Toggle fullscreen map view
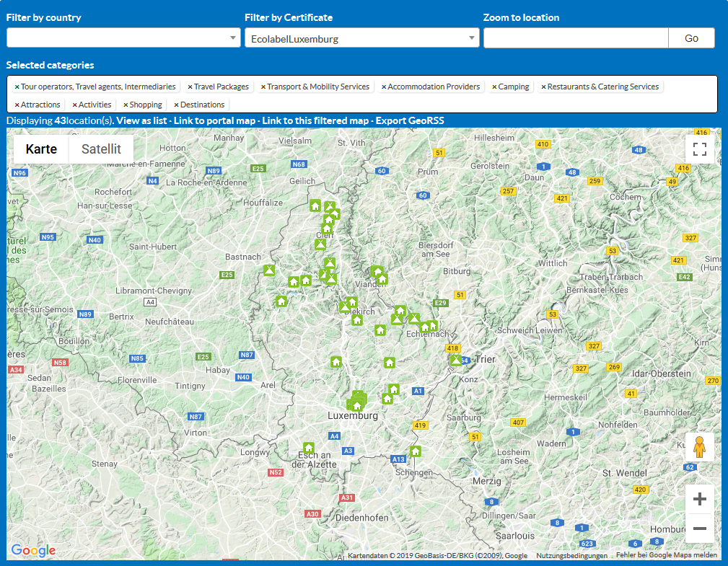728x566 pixels. (700, 149)
